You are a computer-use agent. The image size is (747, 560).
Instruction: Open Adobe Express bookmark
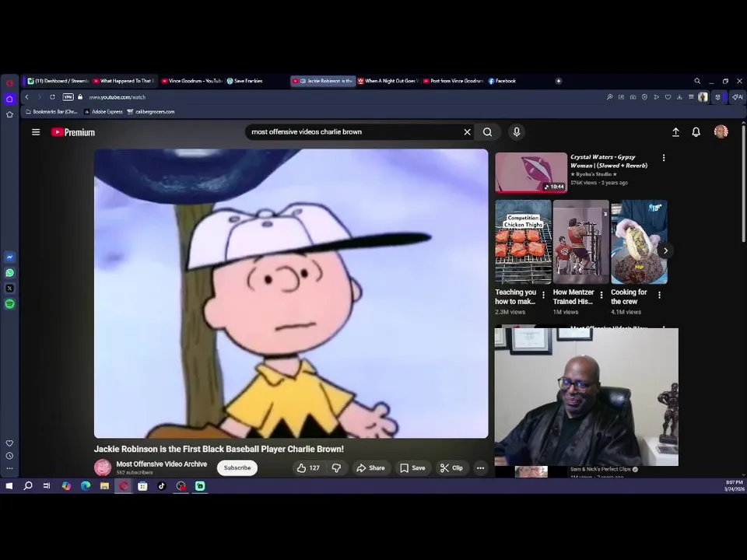point(103,112)
